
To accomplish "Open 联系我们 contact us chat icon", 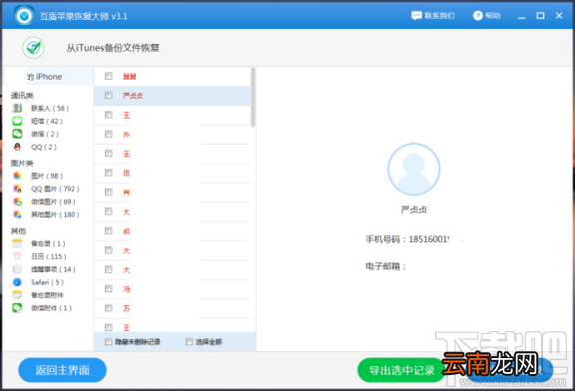I will (x=416, y=16).
